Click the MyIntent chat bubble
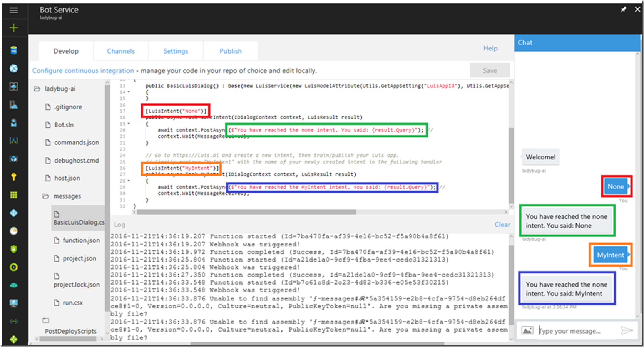Screen dimensions: 644x347 [x=611, y=255]
